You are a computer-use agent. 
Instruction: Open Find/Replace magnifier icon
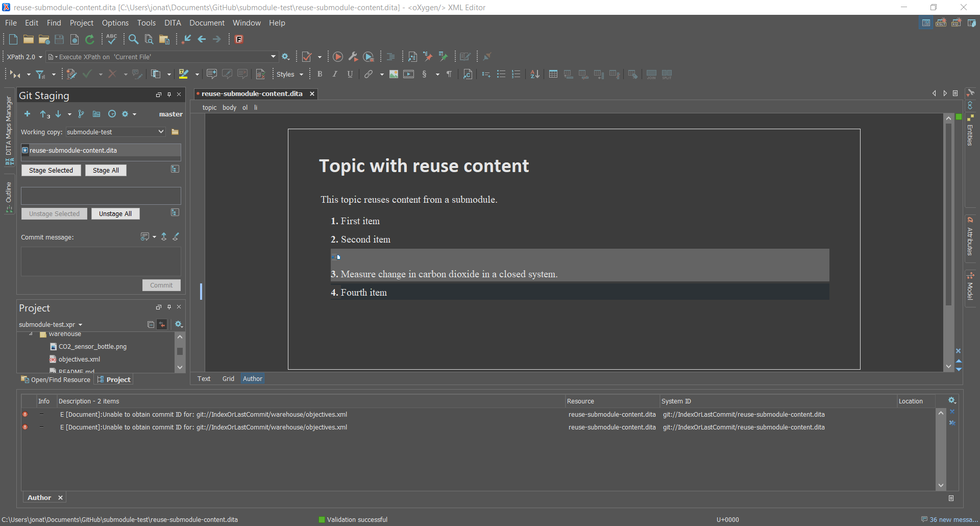(x=133, y=39)
